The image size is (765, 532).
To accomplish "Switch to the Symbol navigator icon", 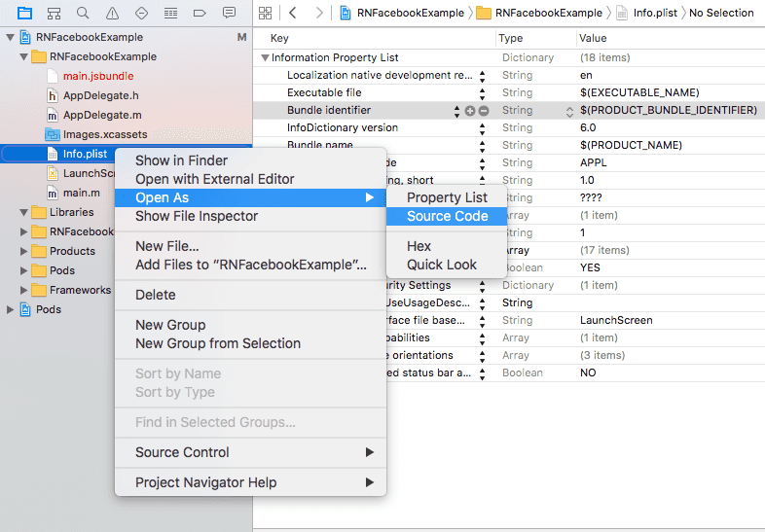I will point(54,13).
